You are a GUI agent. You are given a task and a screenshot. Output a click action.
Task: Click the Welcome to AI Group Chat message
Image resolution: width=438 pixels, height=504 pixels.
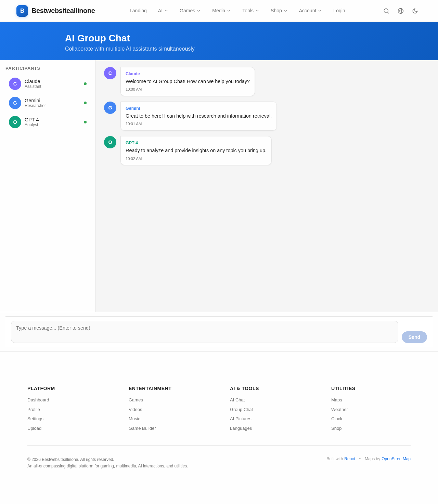pyautogui.click(x=188, y=81)
